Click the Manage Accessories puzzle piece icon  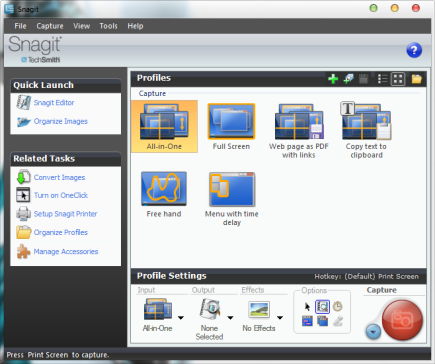[23, 251]
